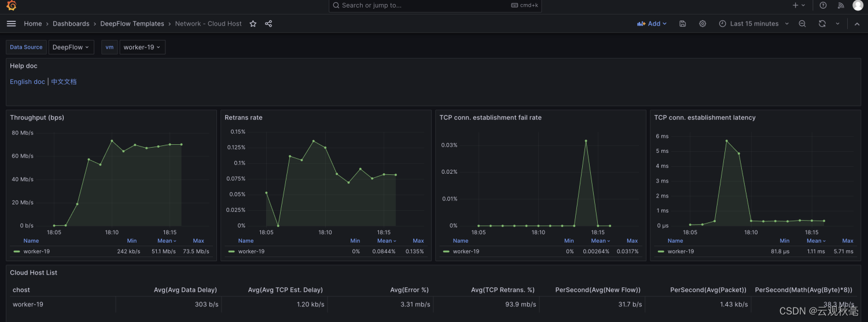Sort table by chost column
Screen dimensions: 868x322
pyautogui.click(x=21, y=290)
